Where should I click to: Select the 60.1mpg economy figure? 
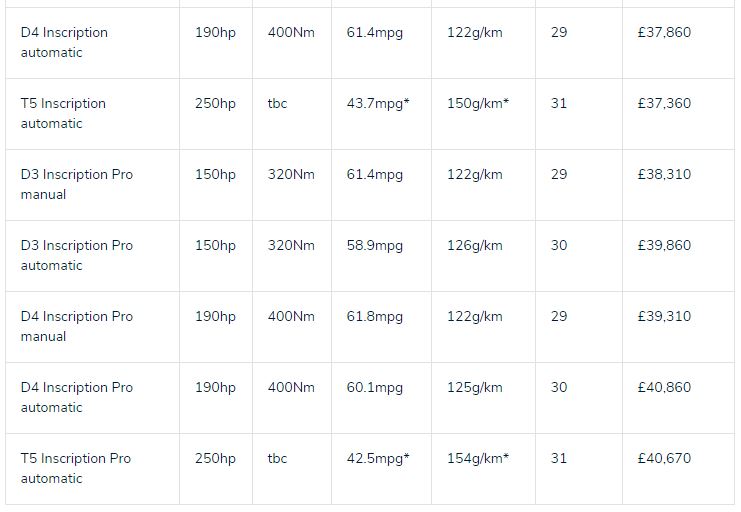click(x=375, y=387)
